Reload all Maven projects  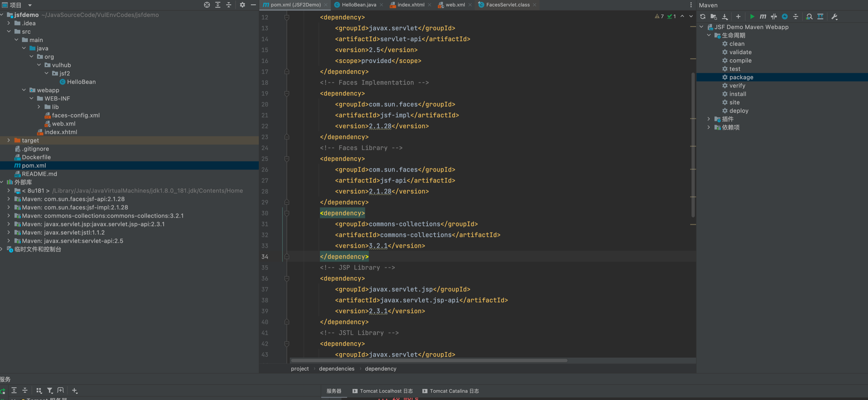point(703,17)
